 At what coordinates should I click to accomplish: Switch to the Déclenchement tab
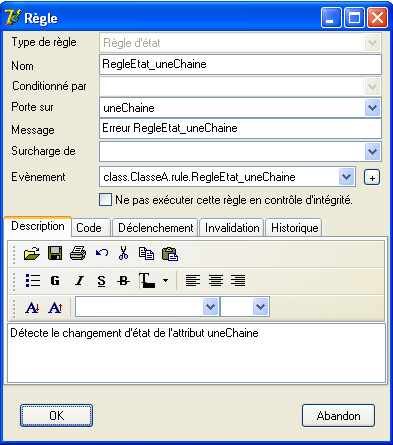point(155,228)
